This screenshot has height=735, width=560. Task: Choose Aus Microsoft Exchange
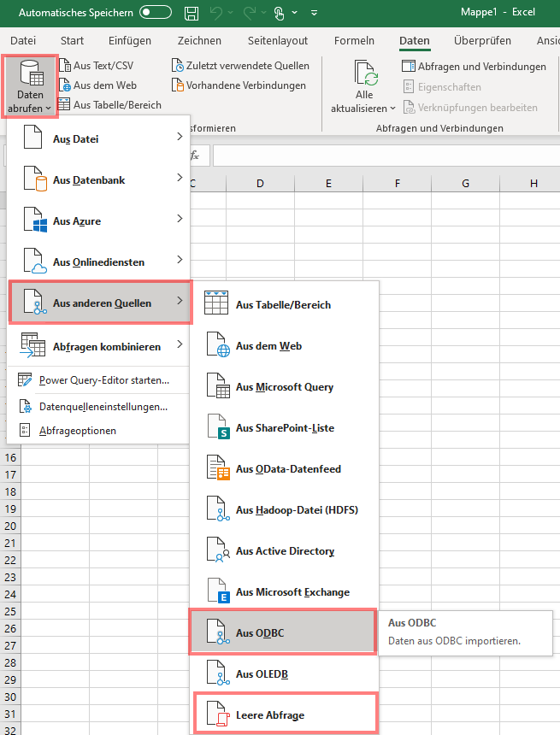pyautogui.click(x=284, y=592)
